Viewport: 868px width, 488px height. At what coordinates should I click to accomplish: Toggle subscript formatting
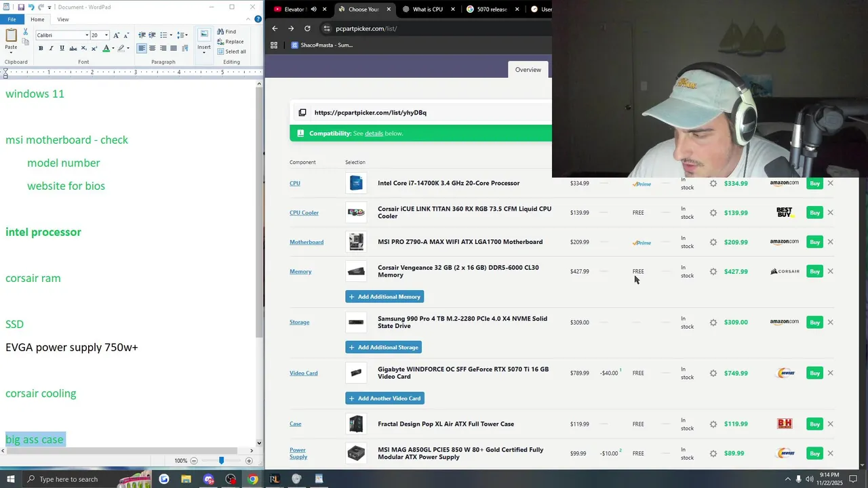pos(84,48)
